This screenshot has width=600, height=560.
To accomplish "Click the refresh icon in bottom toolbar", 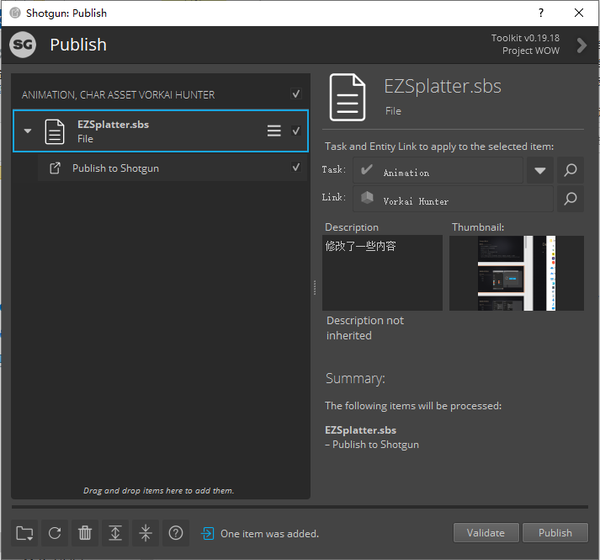I will pos(55,533).
